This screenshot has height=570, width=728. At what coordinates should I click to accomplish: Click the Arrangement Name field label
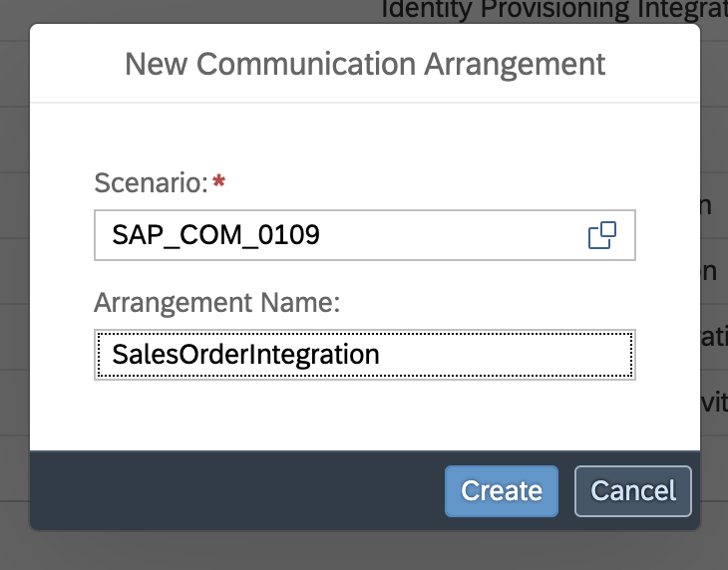pyautogui.click(x=216, y=303)
